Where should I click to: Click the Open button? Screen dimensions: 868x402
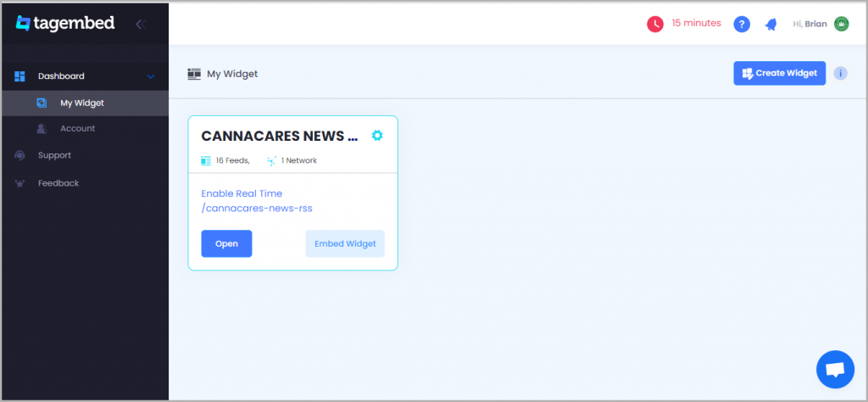pos(226,243)
